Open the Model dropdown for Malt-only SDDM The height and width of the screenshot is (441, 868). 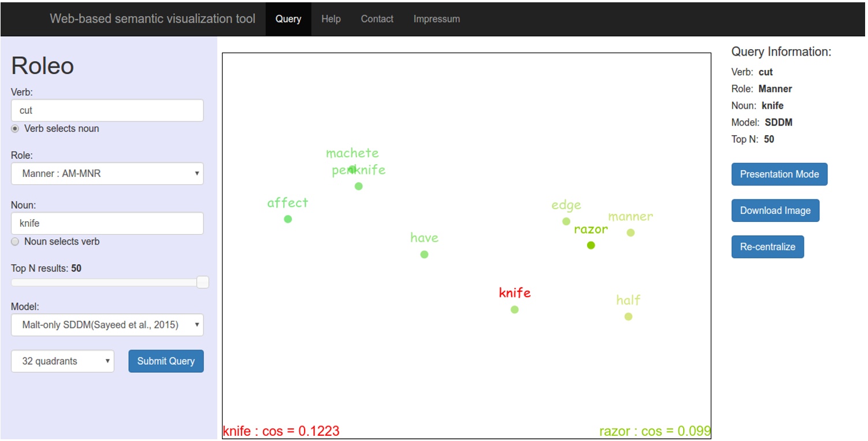(x=107, y=325)
